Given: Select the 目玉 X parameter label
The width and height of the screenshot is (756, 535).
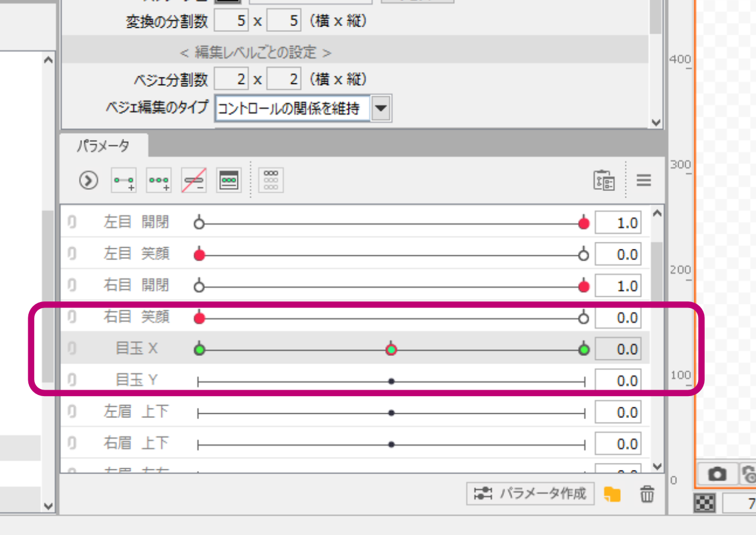Looking at the screenshot, I should (x=137, y=349).
